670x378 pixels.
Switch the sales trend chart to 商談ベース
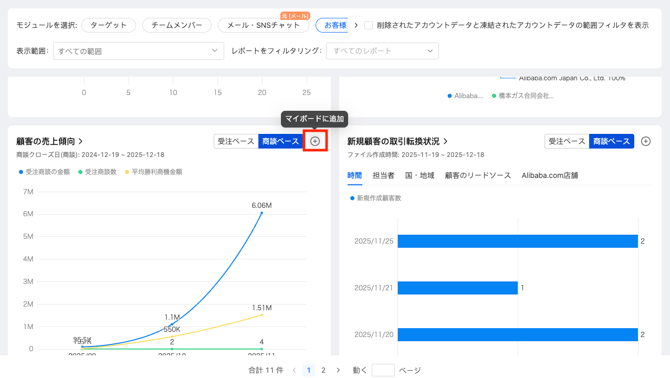(280, 141)
